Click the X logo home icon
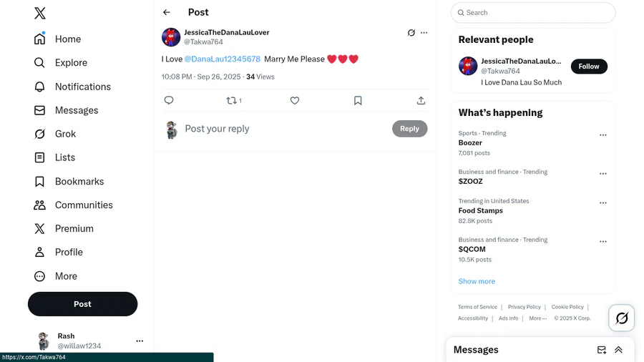The image size is (644, 362). point(40,13)
